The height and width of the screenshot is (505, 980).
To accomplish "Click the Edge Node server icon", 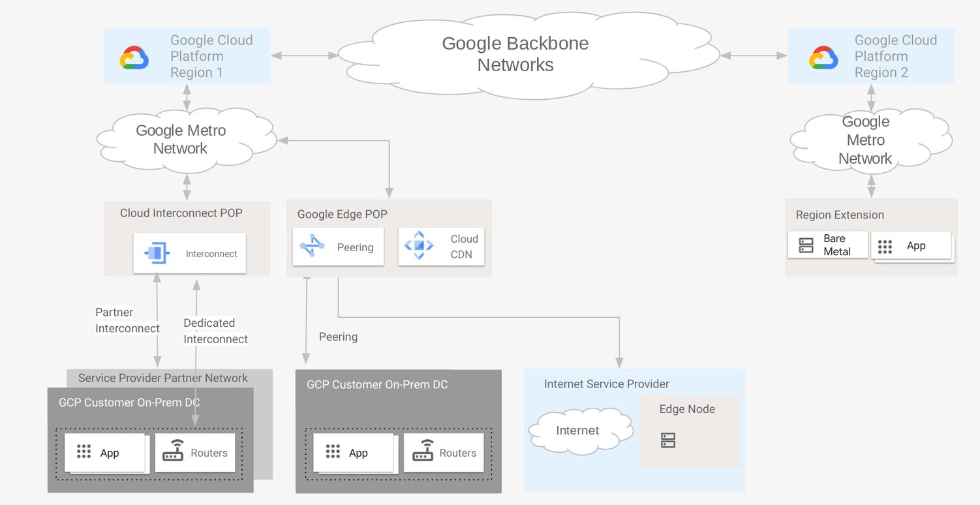I will (668, 440).
